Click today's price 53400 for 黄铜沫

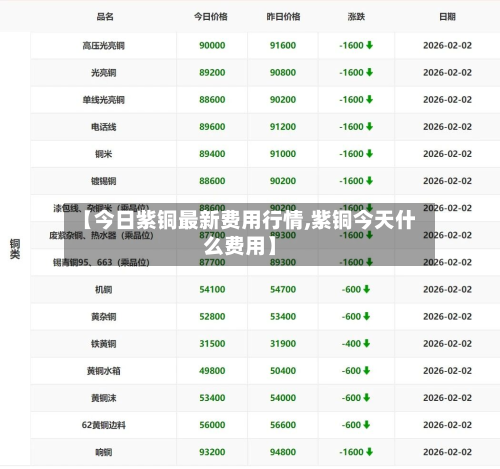point(212,398)
